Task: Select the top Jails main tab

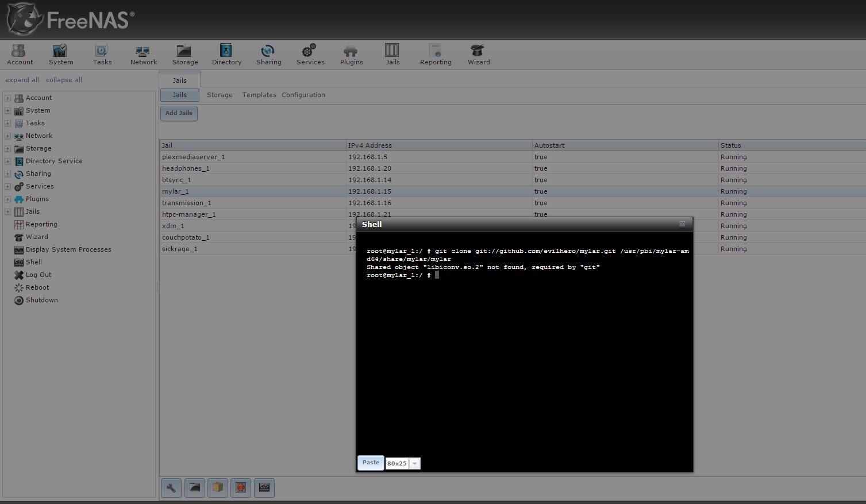Action: pos(180,80)
